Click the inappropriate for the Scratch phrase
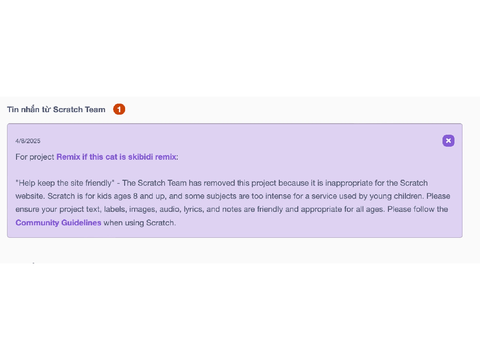 pyautogui.click(x=376, y=183)
